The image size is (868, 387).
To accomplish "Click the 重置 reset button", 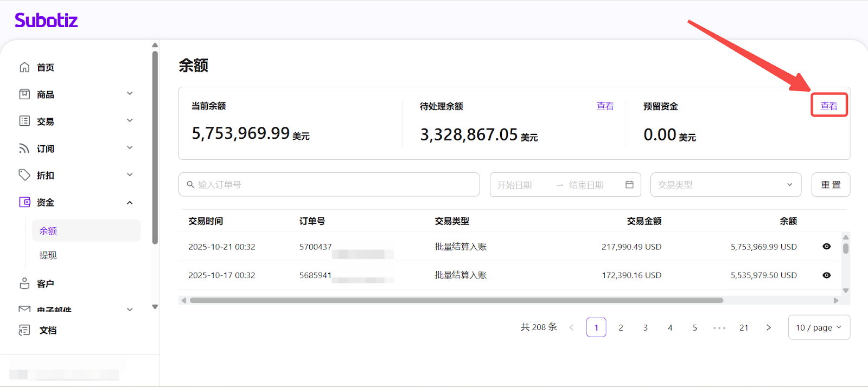I will coord(831,185).
